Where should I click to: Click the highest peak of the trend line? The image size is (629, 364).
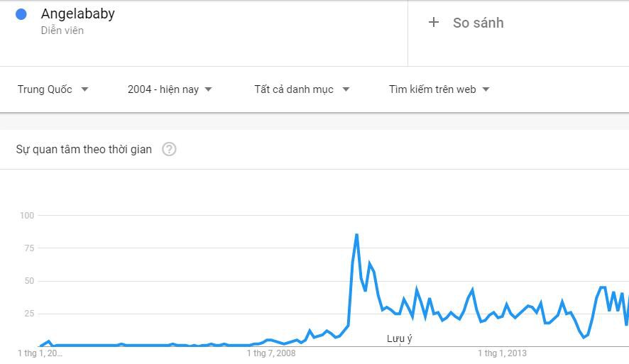(x=356, y=234)
